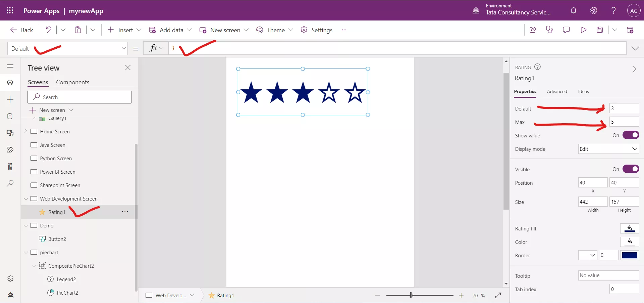The image size is (644, 303).
Task: Switch to the Components tab
Action: point(73,82)
